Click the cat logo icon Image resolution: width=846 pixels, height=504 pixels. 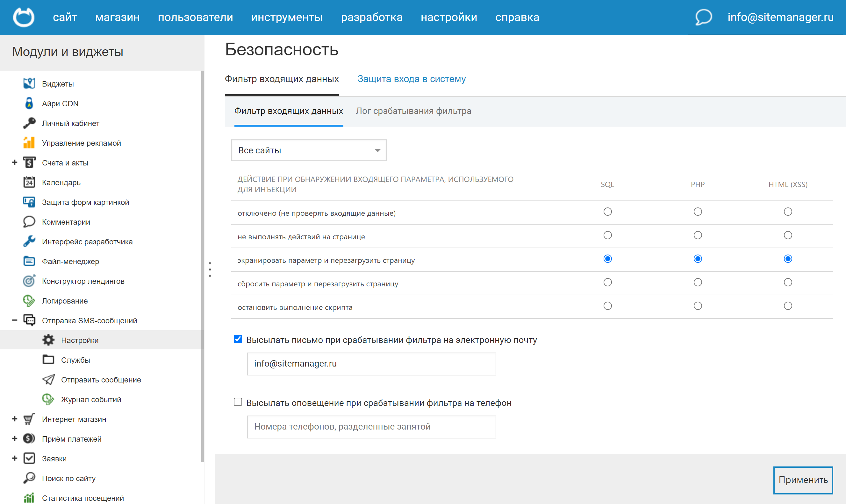[24, 17]
